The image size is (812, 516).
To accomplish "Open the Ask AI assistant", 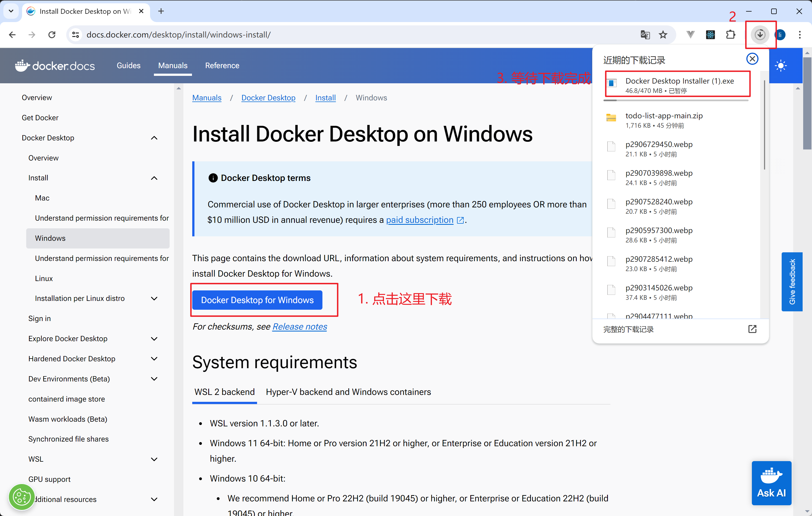I will pos(771,483).
